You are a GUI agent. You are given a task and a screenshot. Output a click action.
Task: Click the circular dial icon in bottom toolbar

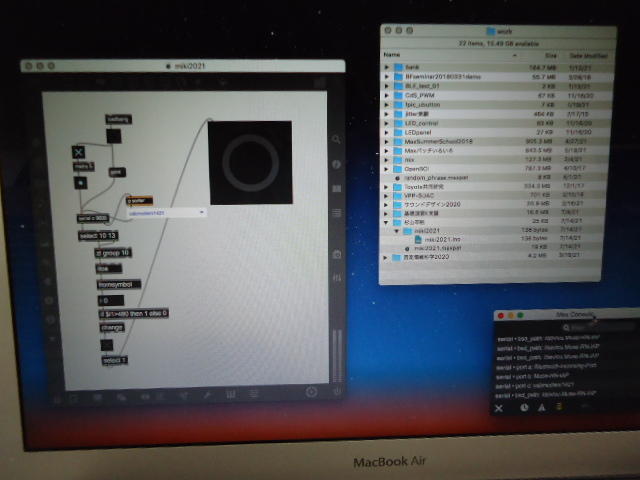click(311, 392)
